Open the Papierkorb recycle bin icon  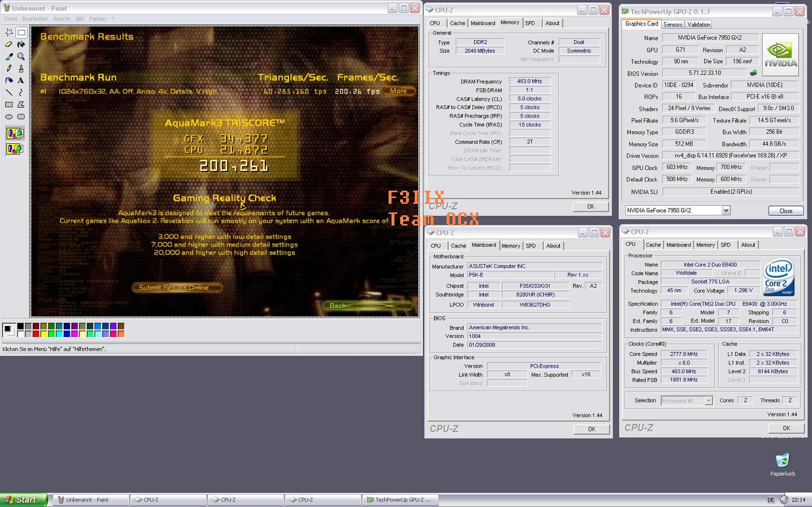[782, 464]
